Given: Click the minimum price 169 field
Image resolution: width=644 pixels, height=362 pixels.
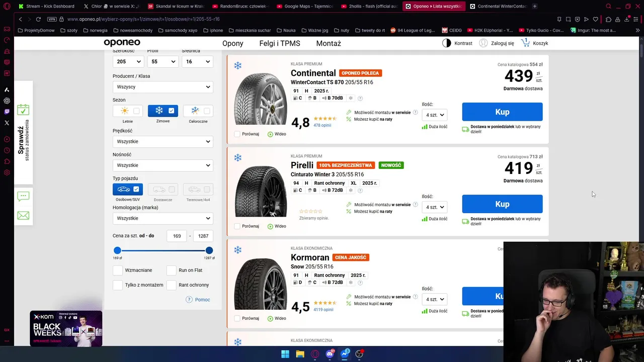Looking at the screenshot, I should [x=177, y=236].
